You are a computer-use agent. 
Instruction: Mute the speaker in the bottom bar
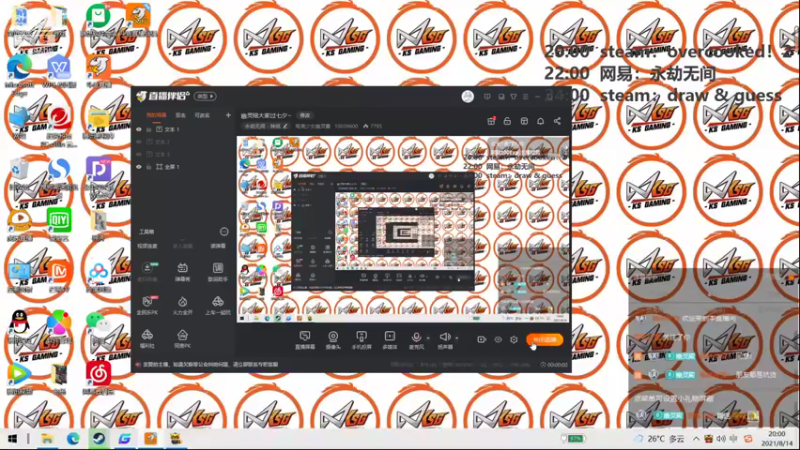444,339
